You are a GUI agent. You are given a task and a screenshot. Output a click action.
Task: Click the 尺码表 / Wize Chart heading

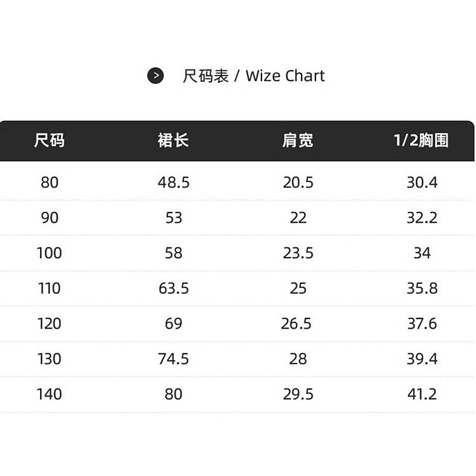point(253,76)
